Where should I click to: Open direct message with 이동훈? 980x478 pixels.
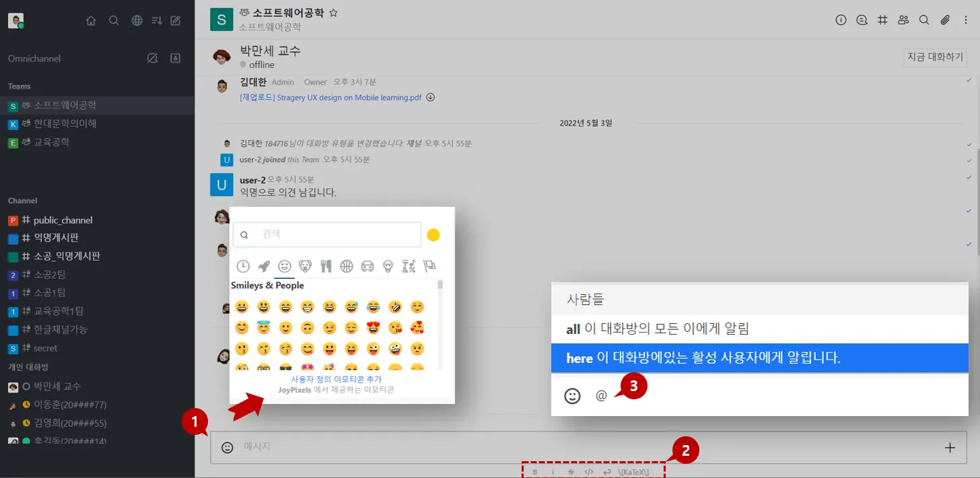(97, 405)
